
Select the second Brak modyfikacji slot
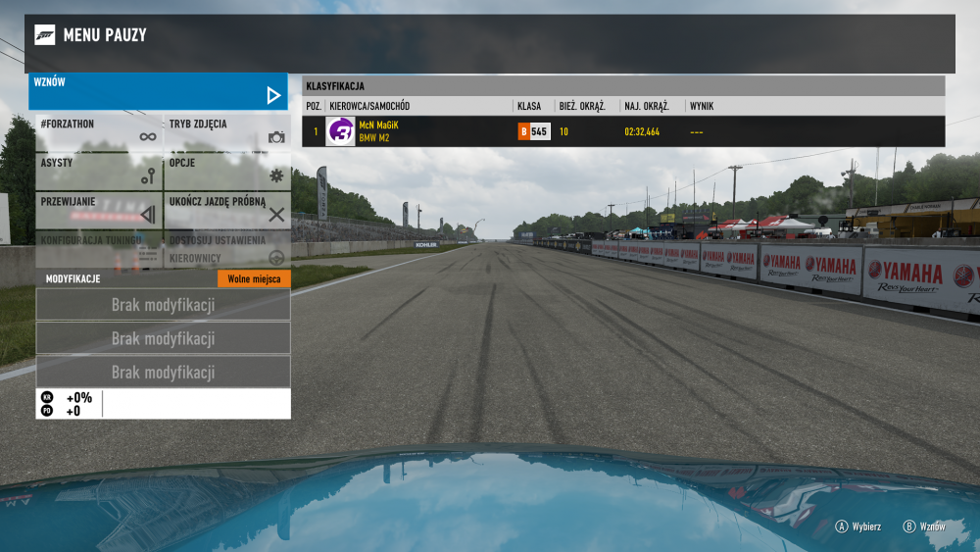(x=163, y=338)
